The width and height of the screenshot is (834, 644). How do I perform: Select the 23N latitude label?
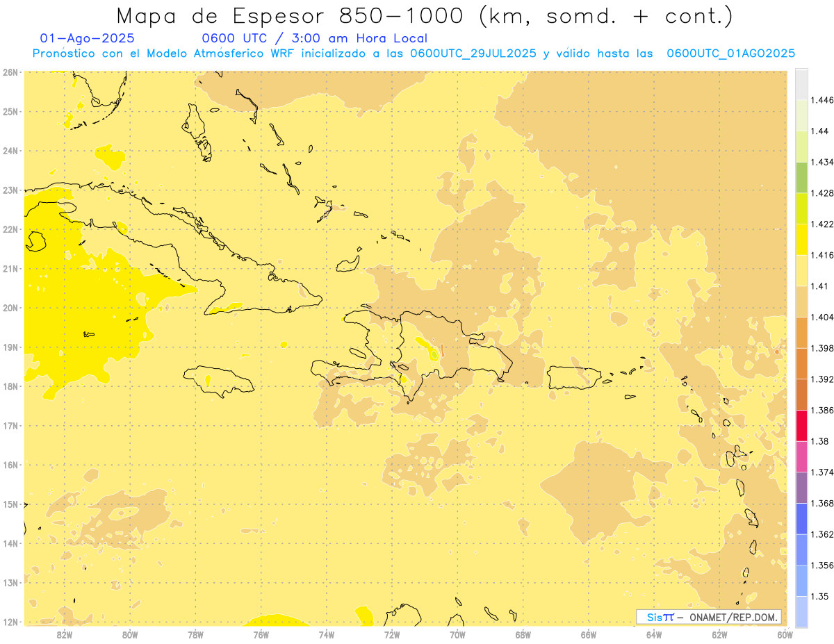pos(10,190)
